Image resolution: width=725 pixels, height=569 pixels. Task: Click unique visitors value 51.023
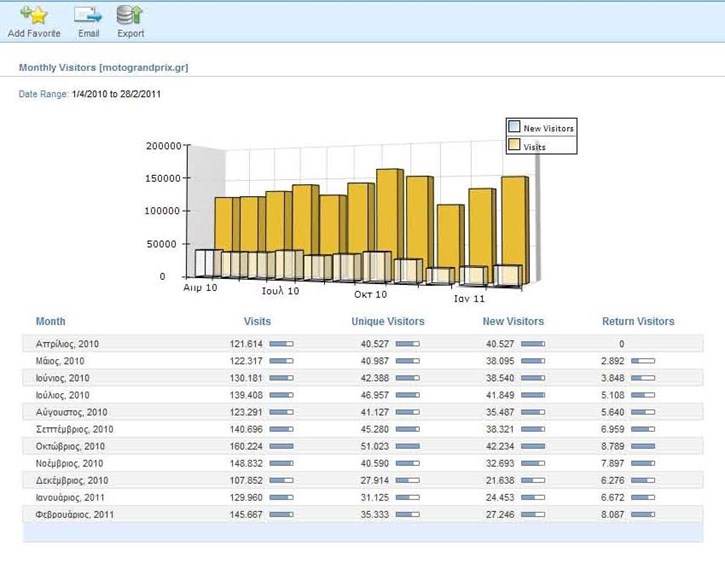pyautogui.click(x=375, y=447)
